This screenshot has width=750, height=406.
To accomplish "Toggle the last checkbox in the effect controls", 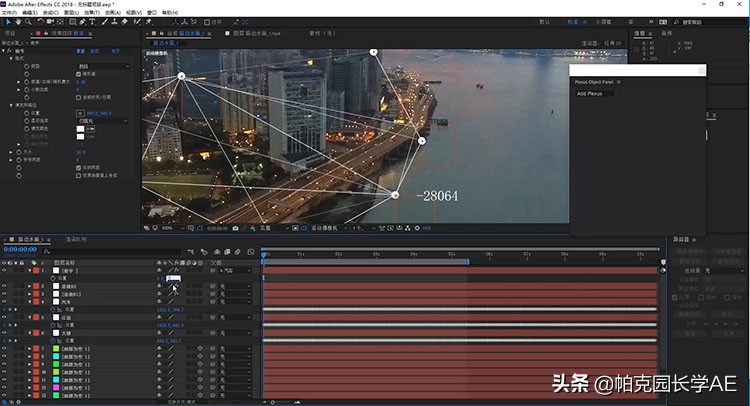I will pyautogui.click(x=79, y=174).
